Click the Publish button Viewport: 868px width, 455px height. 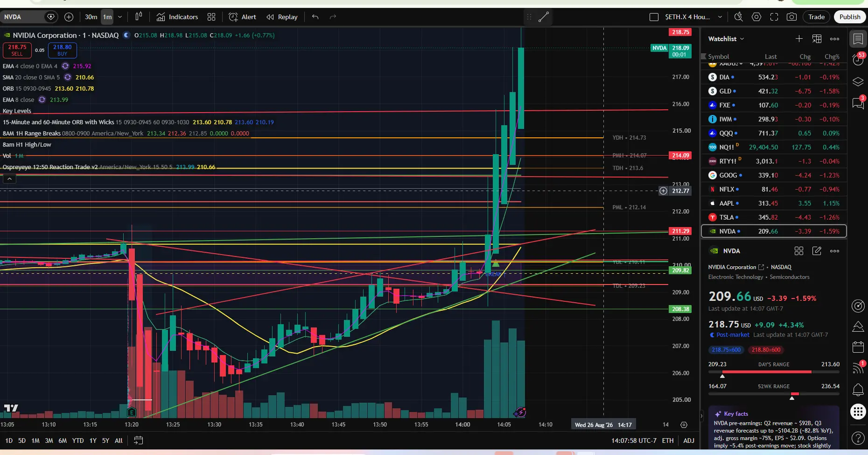coord(850,17)
